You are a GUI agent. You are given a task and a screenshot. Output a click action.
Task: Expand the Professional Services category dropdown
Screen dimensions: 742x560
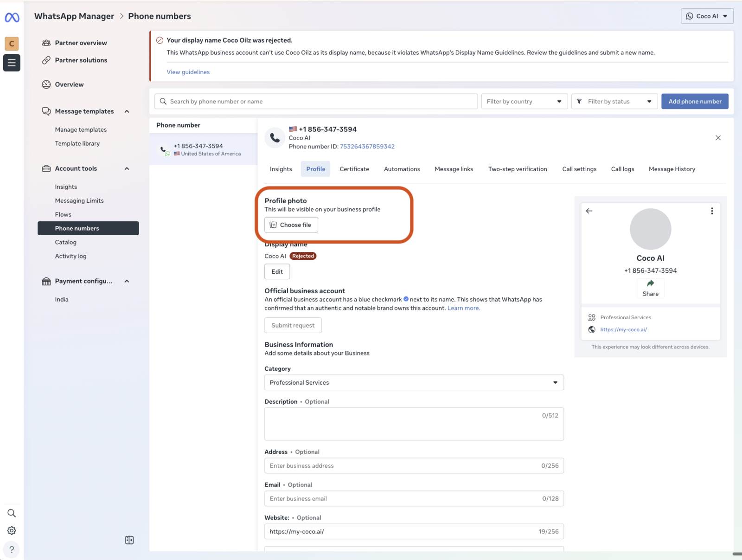(414, 382)
